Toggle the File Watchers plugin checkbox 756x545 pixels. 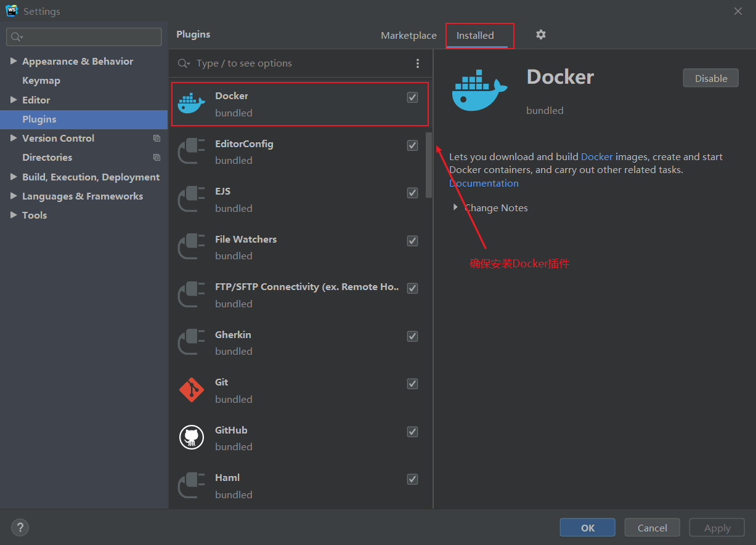[412, 241]
